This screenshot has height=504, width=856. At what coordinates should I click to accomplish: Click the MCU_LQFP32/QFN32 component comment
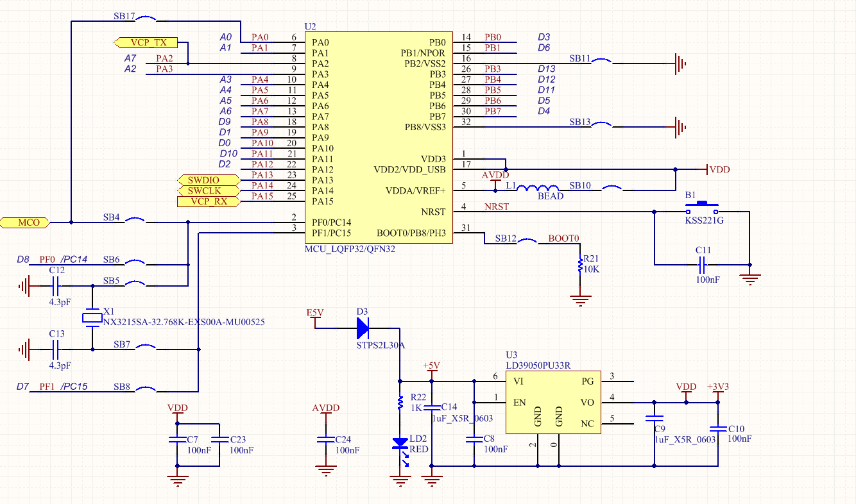click(350, 248)
